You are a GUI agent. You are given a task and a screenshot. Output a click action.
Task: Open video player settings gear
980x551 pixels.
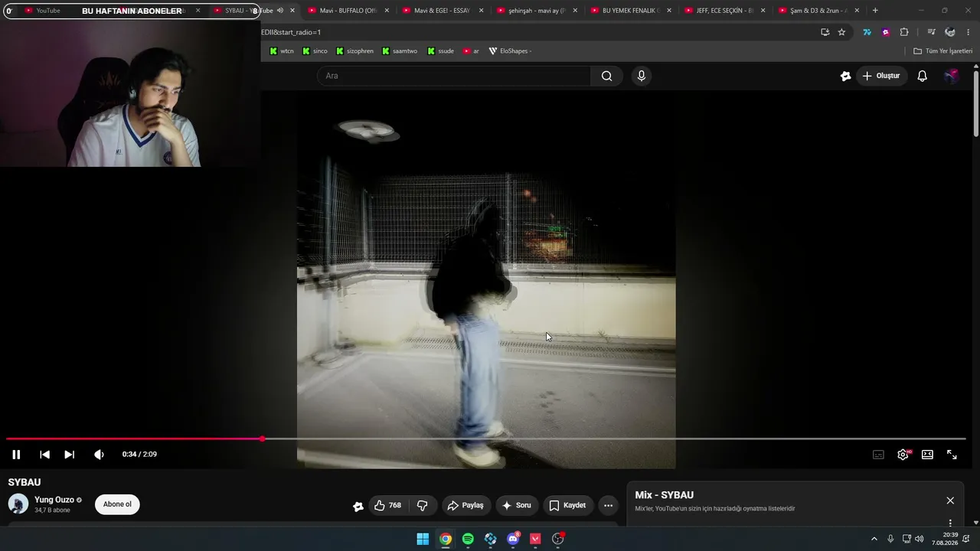coord(903,455)
